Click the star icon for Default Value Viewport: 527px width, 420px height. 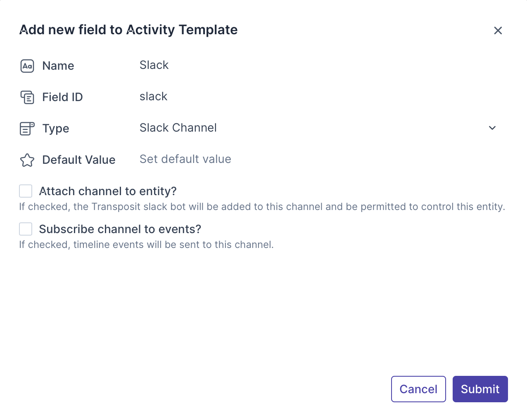[x=27, y=160]
